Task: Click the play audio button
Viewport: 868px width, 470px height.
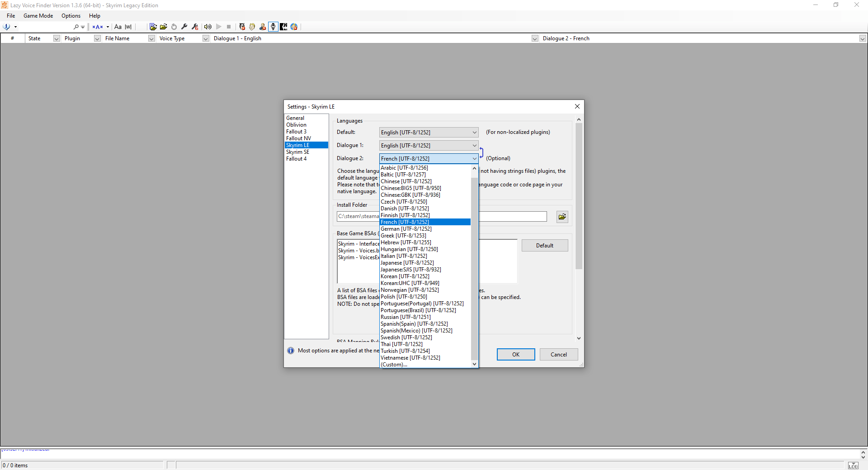Action: 219,27
